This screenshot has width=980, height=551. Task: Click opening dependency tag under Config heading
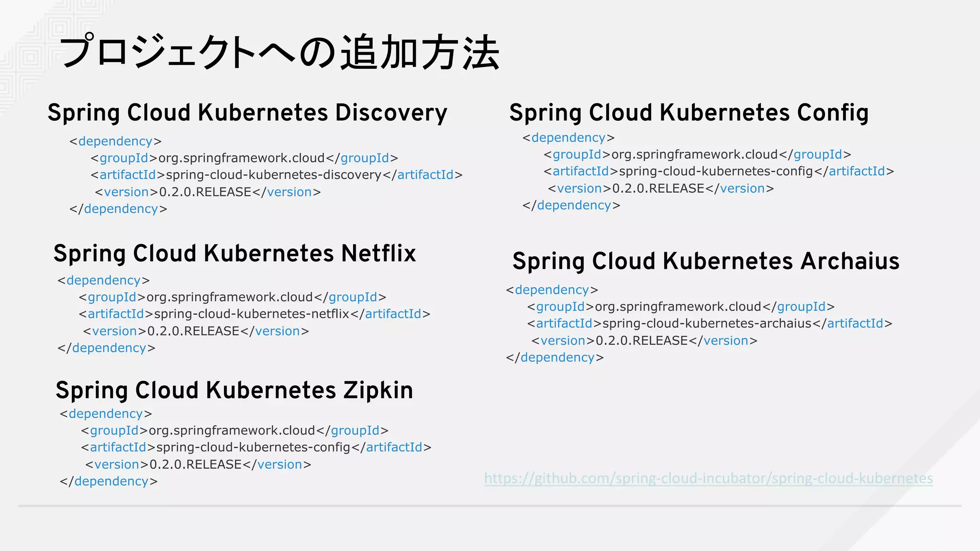click(568, 138)
